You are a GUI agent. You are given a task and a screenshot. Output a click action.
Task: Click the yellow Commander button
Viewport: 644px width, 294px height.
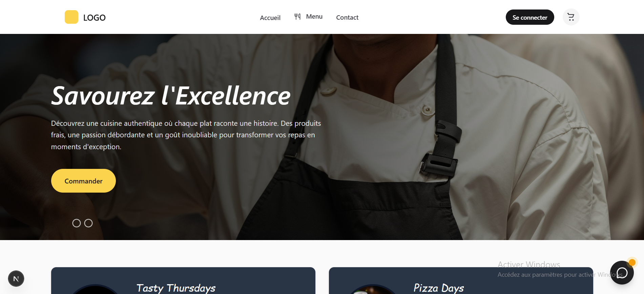point(83,181)
